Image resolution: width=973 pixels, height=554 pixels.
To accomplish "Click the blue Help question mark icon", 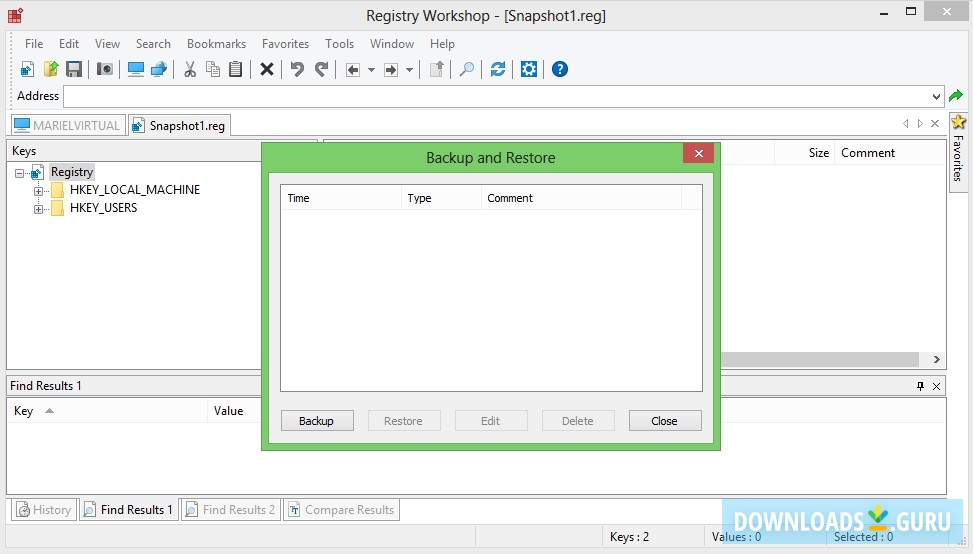I will (x=560, y=69).
